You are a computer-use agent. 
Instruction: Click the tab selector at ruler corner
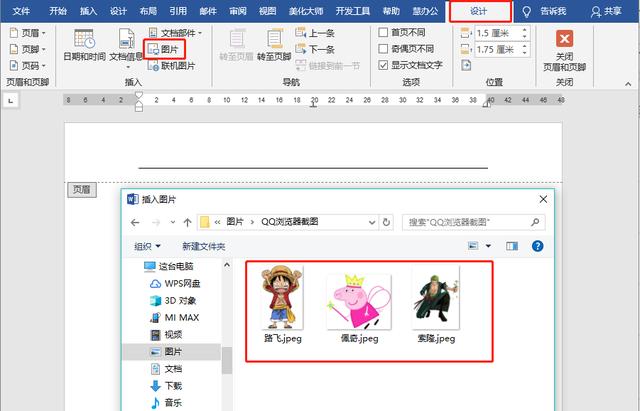(11, 100)
